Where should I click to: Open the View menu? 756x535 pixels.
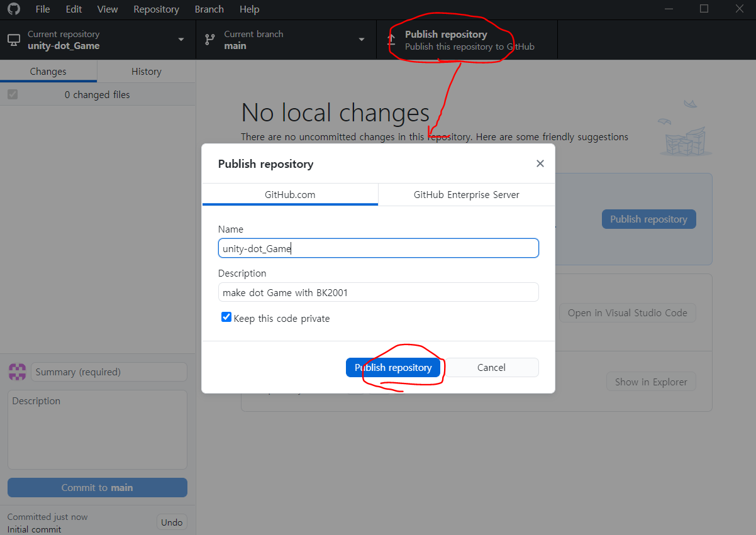[x=108, y=9]
